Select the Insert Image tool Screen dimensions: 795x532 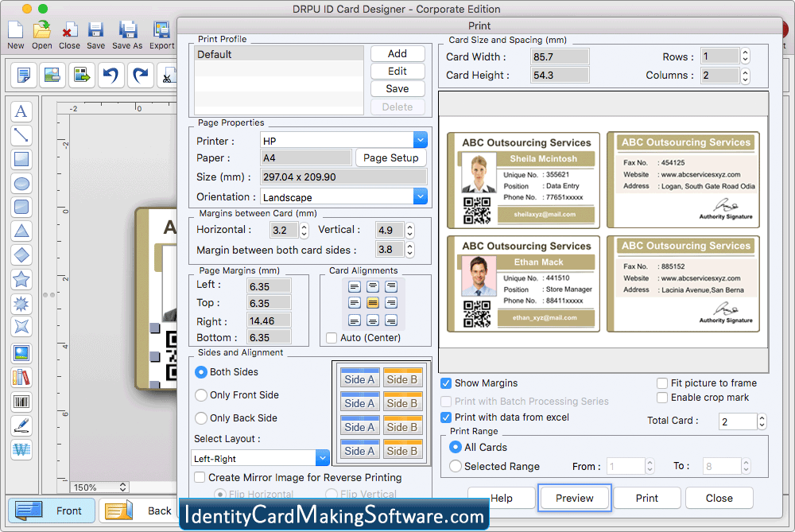pos(21,353)
